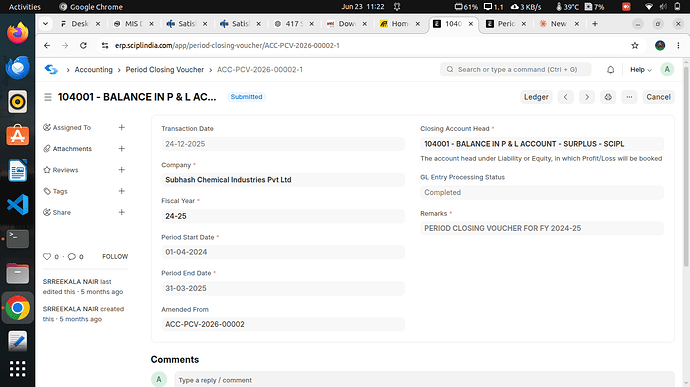Click the Ledger button
The width and height of the screenshot is (690, 387).
pos(536,97)
